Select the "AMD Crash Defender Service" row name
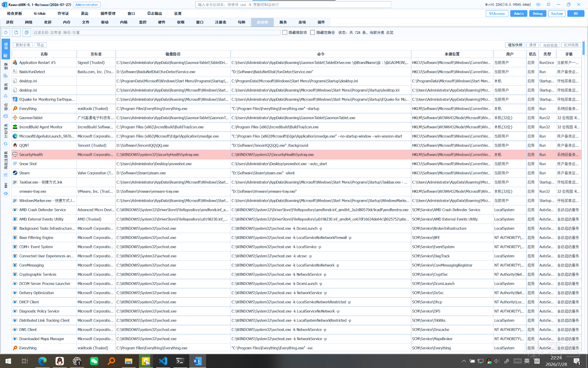The image size is (588, 368). [43, 210]
